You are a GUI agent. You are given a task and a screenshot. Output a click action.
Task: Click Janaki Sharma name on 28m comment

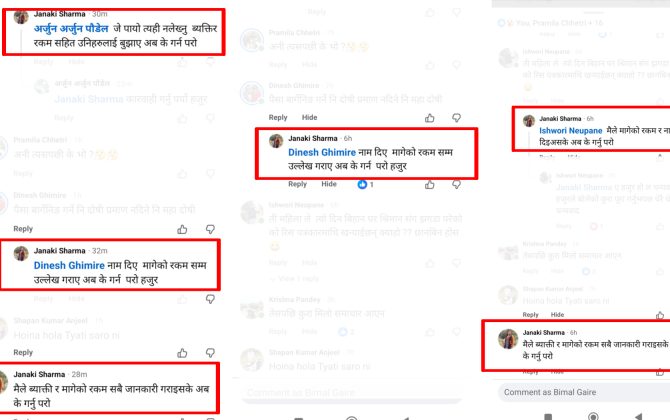click(x=39, y=374)
